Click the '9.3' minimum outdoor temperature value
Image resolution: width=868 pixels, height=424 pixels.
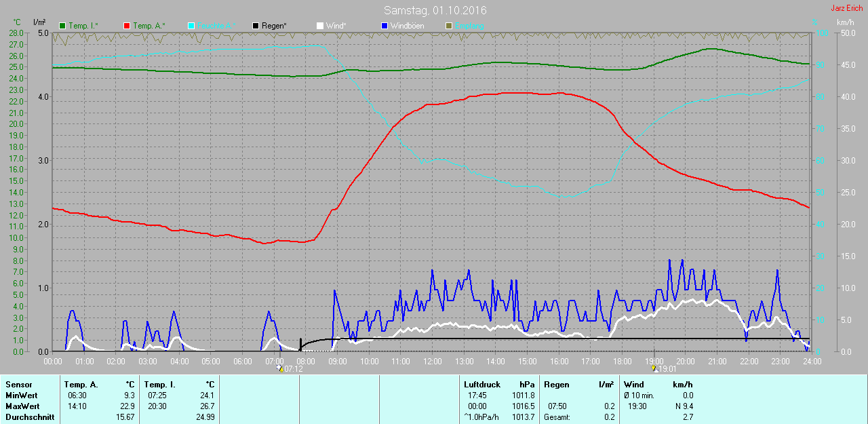[x=129, y=396]
